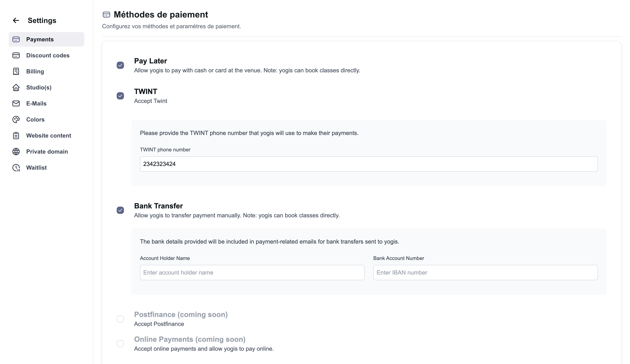Click the Studio(s) house icon

click(16, 87)
